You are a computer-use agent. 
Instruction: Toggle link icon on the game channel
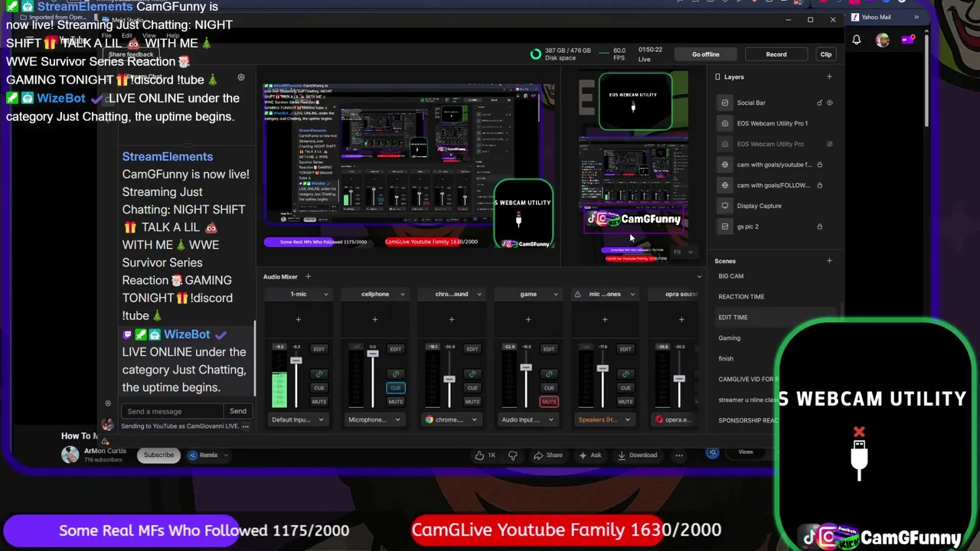[x=549, y=374]
